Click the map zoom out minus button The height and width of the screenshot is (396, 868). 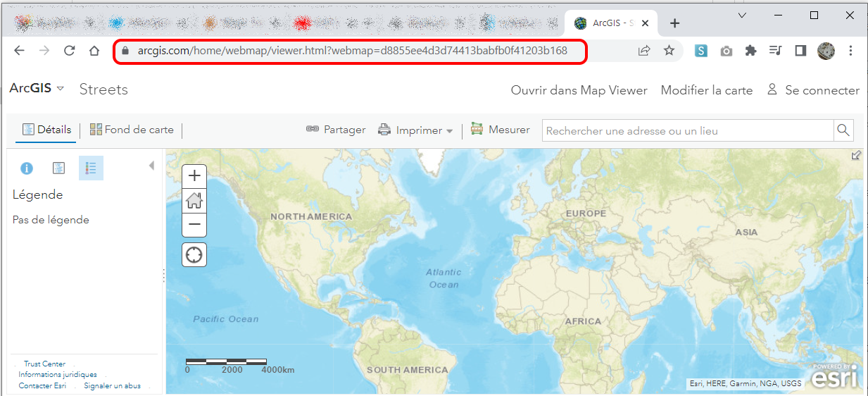[x=194, y=224]
